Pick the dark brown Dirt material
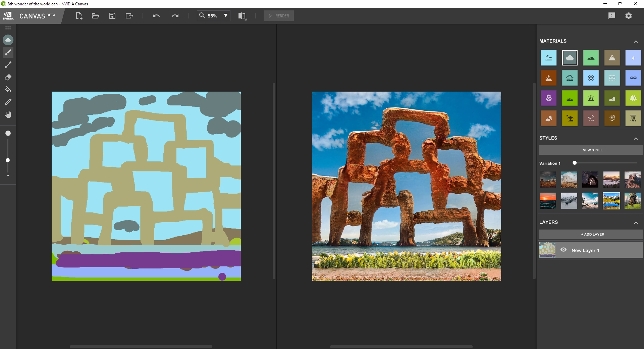Image resolution: width=644 pixels, height=349 pixels. coord(612,118)
